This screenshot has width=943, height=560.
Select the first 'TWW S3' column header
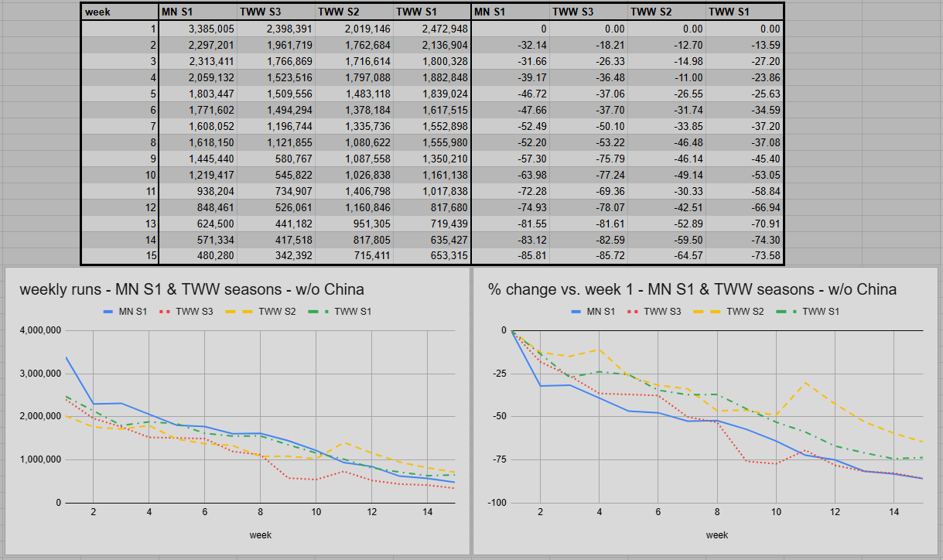[276, 12]
